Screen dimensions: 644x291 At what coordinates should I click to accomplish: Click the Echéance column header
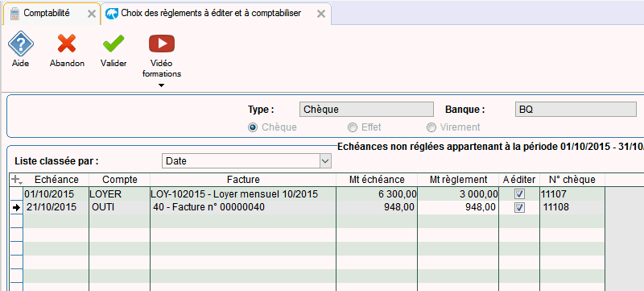(56, 180)
